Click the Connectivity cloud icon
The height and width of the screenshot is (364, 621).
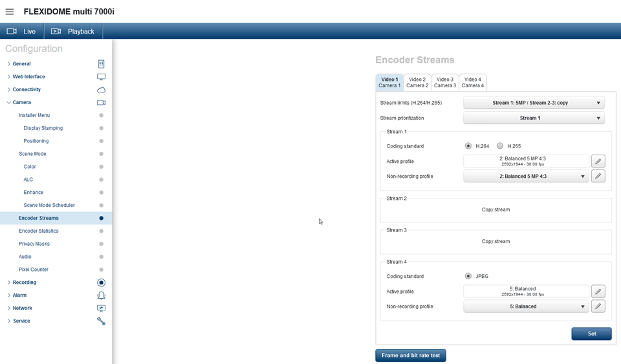tap(102, 90)
